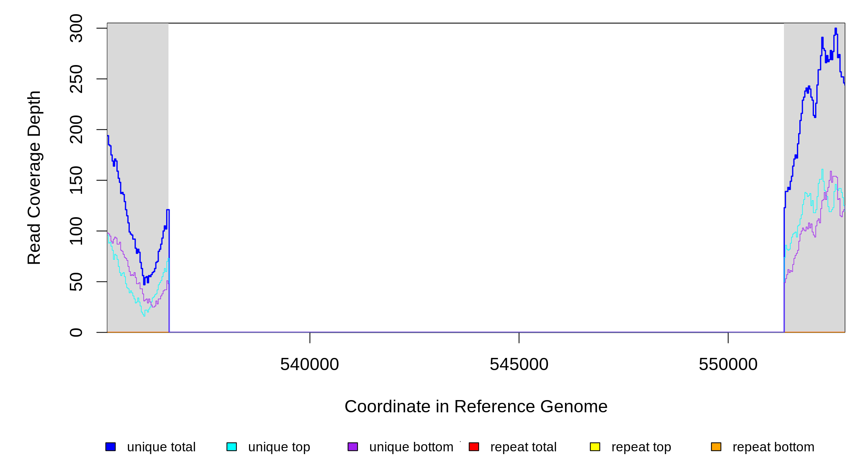This screenshot has height=473, width=868.
Task: Click the 'unique bottom' legend text
Action: (411, 447)
